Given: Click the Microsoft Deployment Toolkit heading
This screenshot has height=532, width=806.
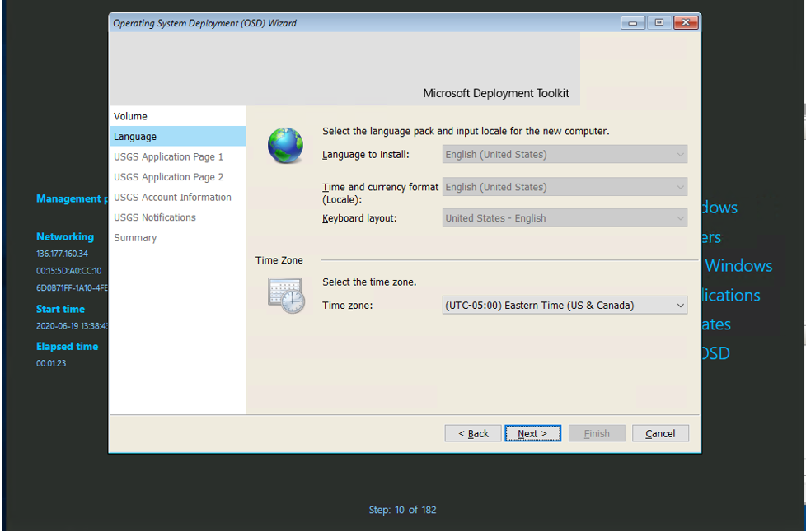Looking at the screenshot, I should [x=496, y=93].
